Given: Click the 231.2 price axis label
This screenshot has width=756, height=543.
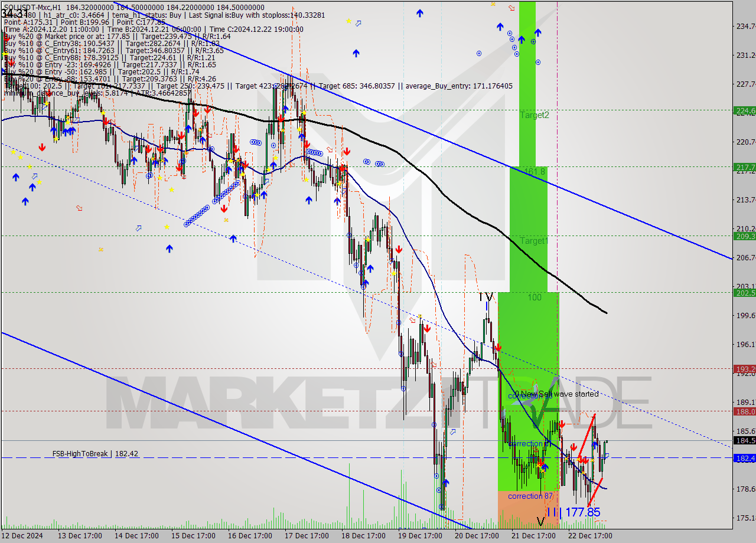Looking at the screenshot, I should point(745,55).
